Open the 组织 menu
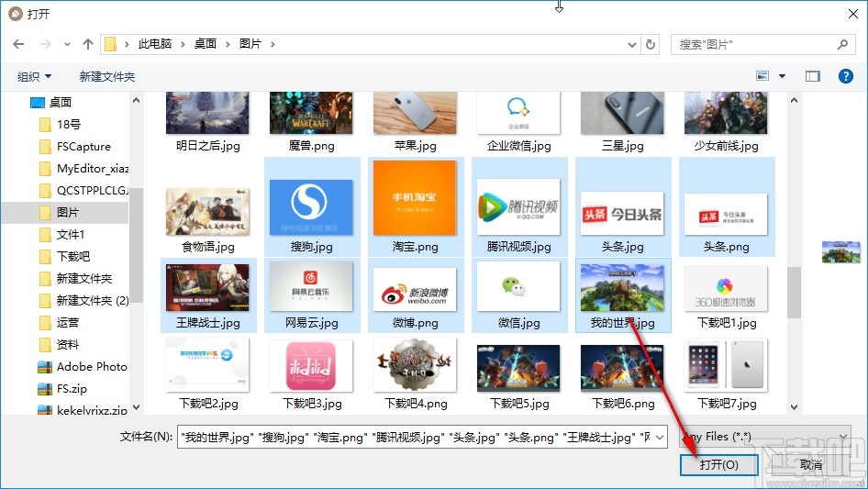 pyautogui.click(x=34, y=76)
